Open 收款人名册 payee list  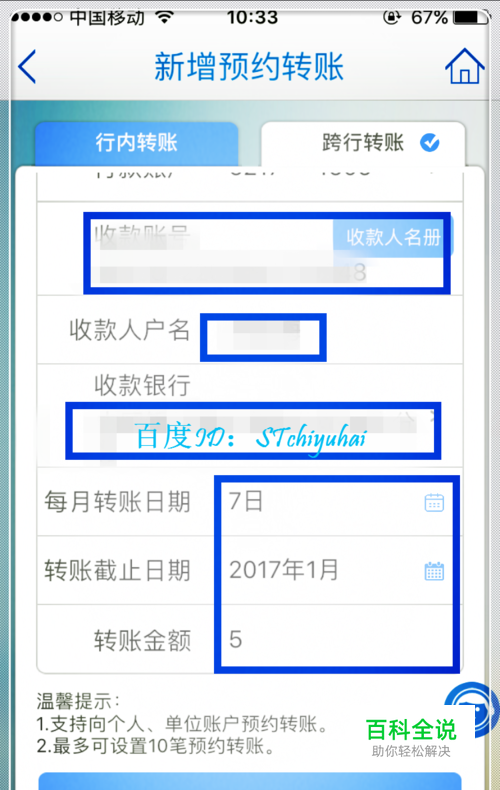click(x=393, y=237)
